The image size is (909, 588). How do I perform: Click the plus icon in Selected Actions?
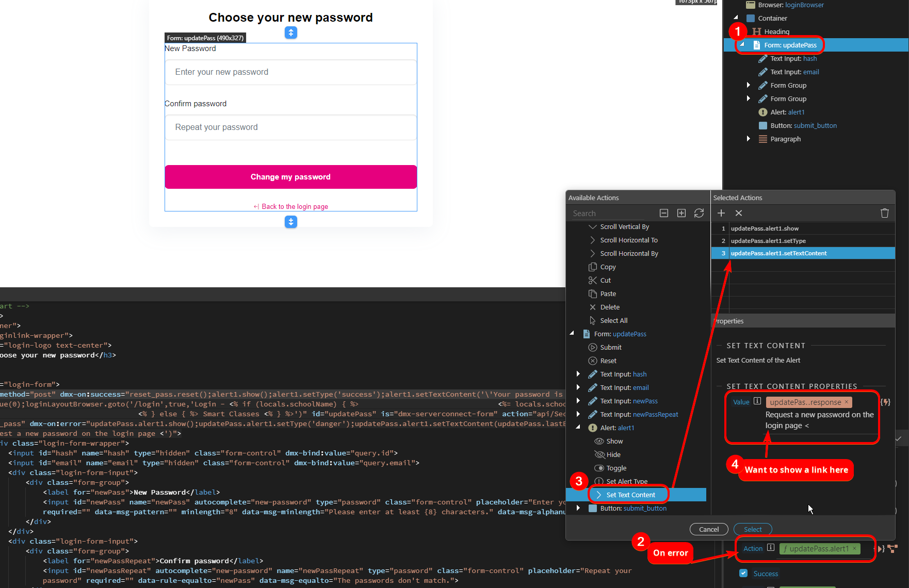click(x=721, y=213)
